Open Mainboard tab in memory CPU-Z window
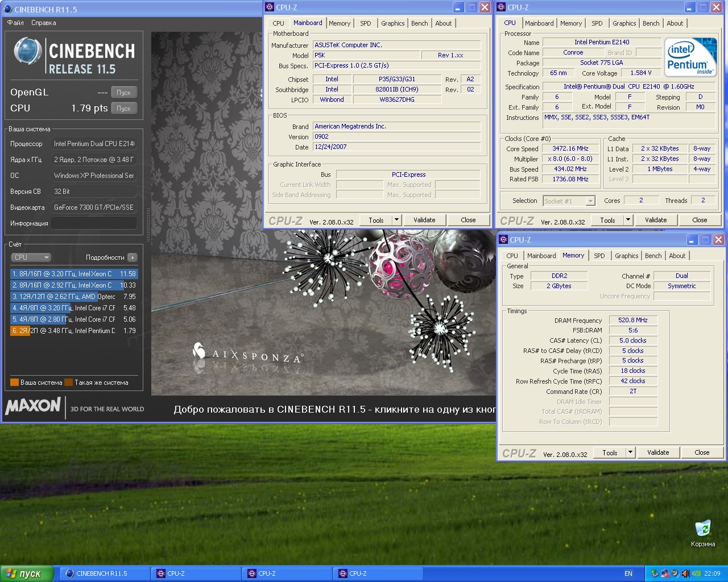 (541, 256)
